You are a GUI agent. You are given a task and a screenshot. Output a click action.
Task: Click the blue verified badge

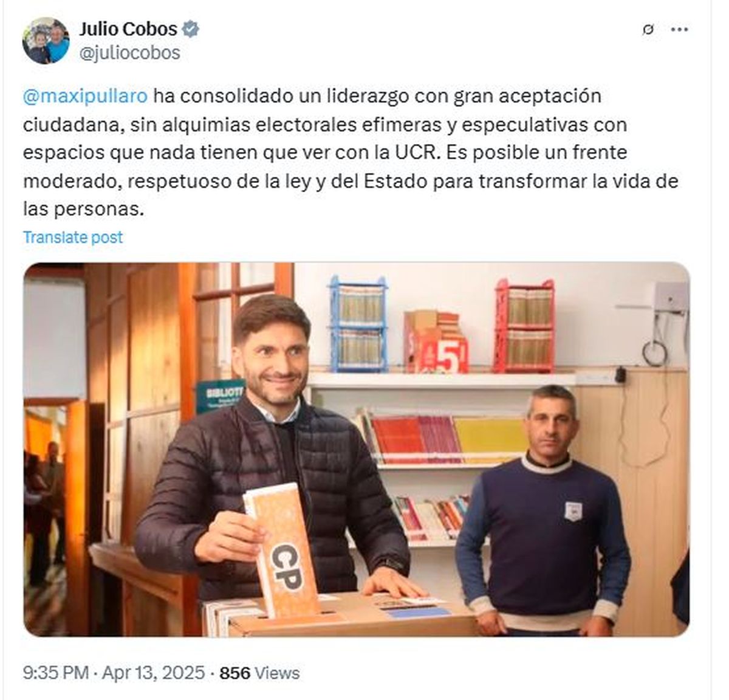[191, 29]
